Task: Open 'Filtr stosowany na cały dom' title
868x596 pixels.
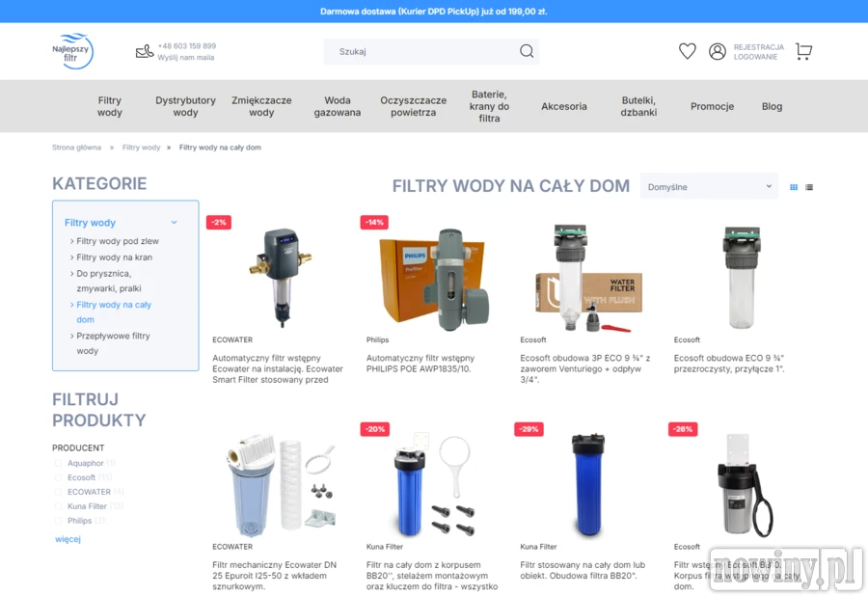Action: click(x=583, y=571)
